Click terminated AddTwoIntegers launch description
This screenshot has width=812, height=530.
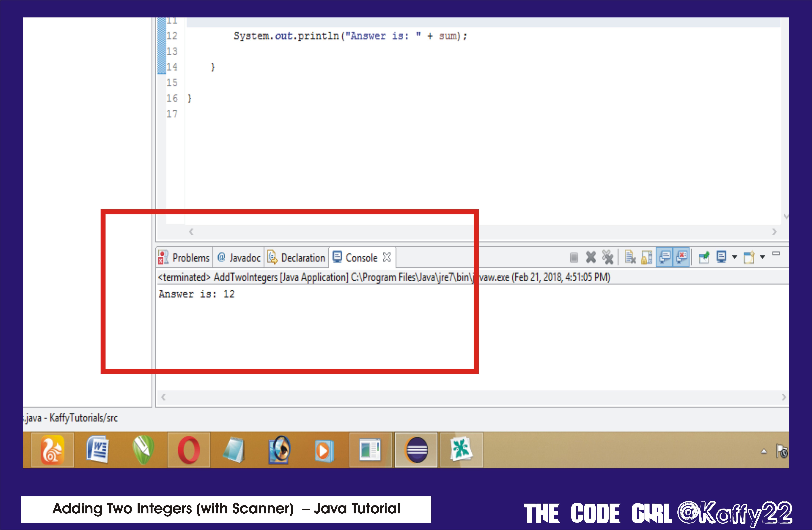pos(384,277)
